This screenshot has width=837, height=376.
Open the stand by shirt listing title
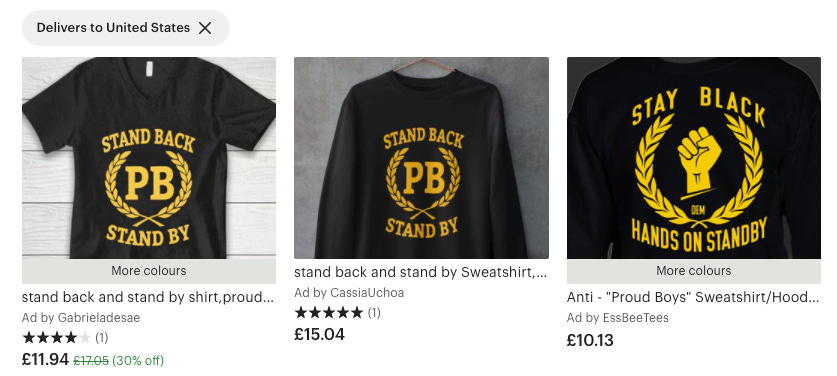148,297
